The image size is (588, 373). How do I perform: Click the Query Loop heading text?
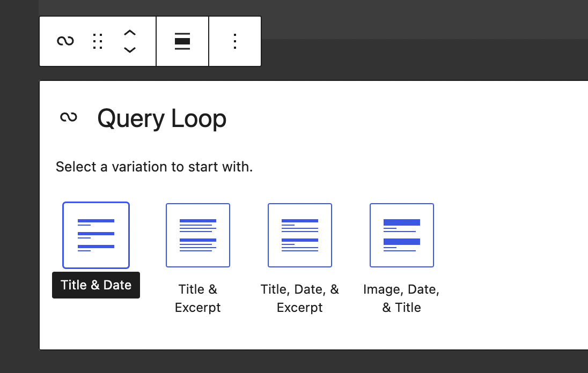pos(162,118)
